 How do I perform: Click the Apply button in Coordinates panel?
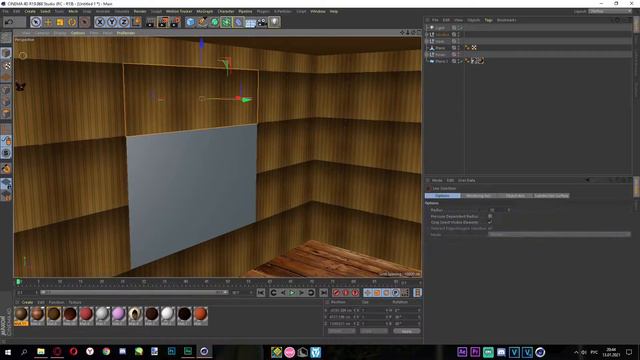(407, 331)
